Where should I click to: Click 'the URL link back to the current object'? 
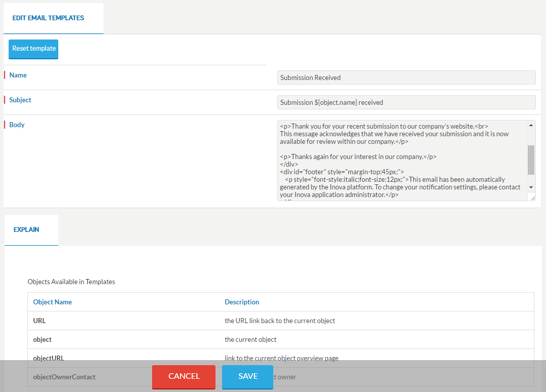[x=280, y=321]
